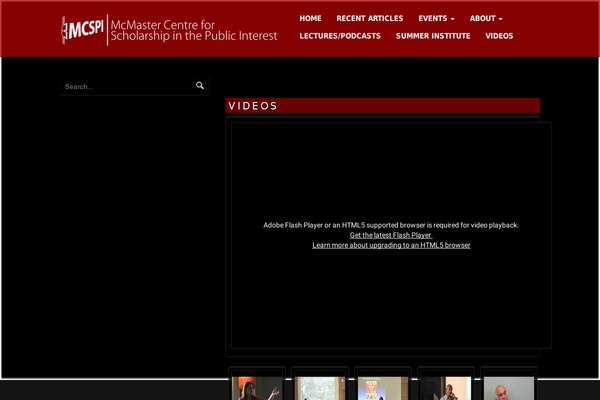
Task: Focus the Search input field
Action: click(125, 87)
